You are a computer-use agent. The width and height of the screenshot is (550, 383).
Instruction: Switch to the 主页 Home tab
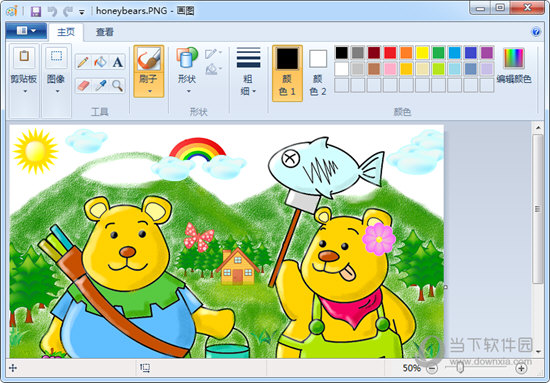tap(66, 32)
